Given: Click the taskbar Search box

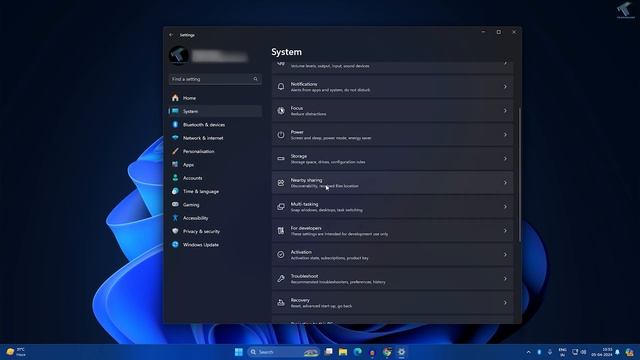Looking at the screenshot, I should 283,352.
